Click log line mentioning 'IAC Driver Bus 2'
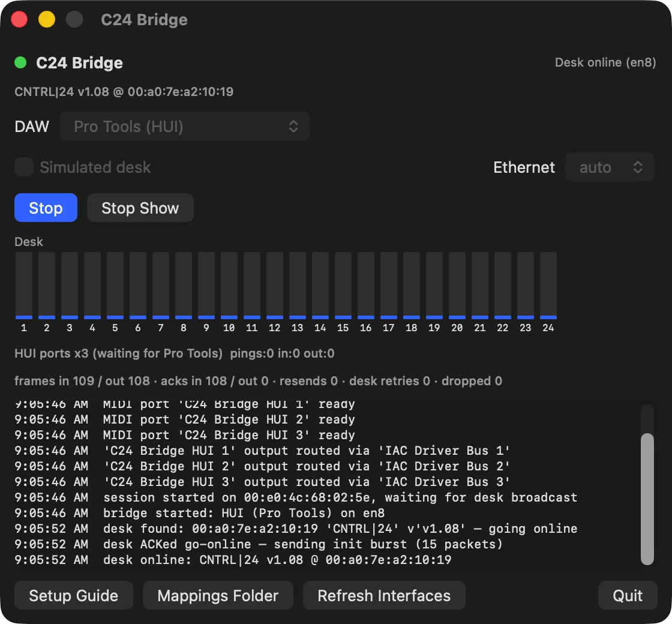 (x=262, y=466)
